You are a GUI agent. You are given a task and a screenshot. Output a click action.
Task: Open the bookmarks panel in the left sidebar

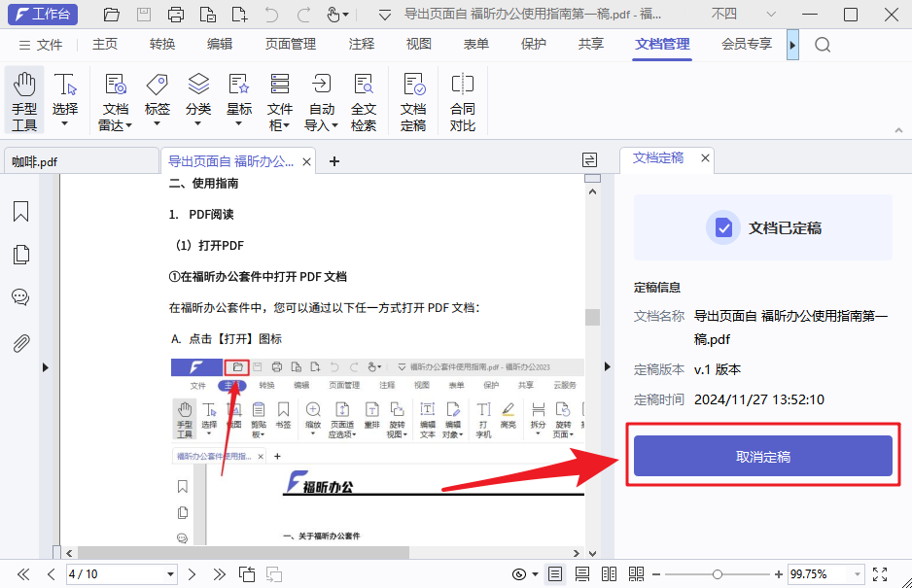pyautogui.click(x=20, y=211)
